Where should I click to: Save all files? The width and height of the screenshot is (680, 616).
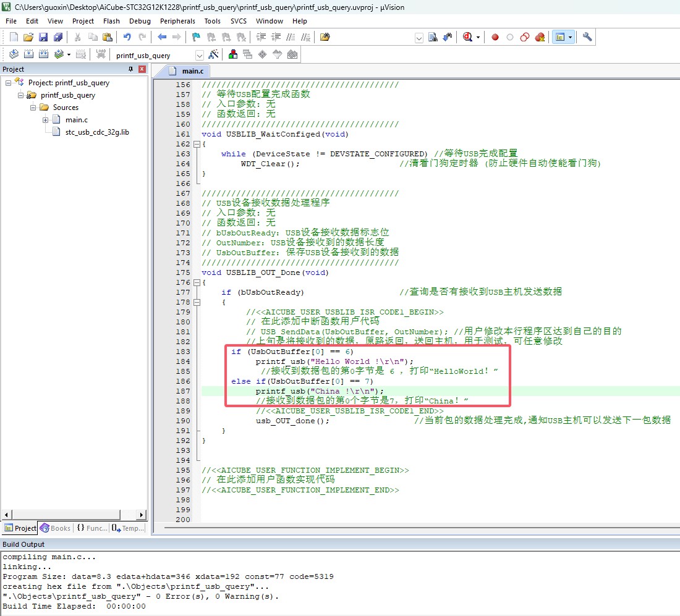pos(57,37)
